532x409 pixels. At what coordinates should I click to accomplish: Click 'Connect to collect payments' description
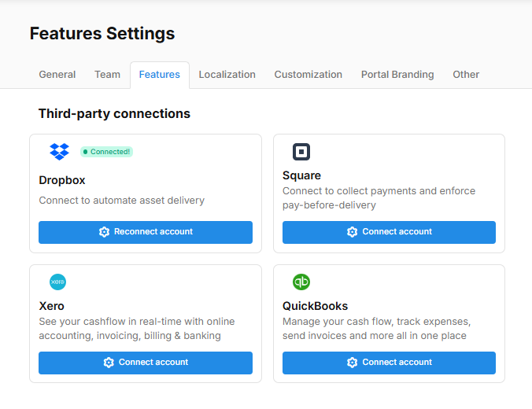(x=379, y=198)
